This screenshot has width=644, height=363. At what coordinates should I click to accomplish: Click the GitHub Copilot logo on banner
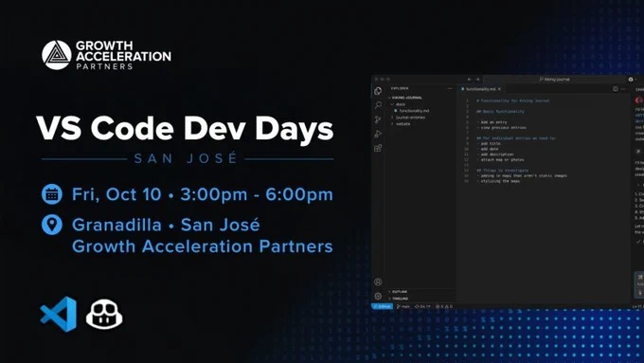104,314
